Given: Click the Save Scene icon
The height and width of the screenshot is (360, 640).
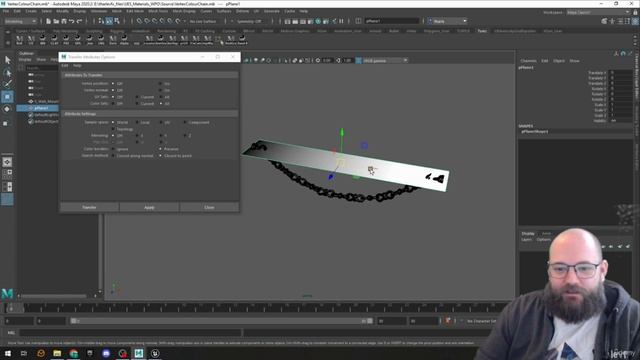Looking at the screenshot, I should click(64, 21).
